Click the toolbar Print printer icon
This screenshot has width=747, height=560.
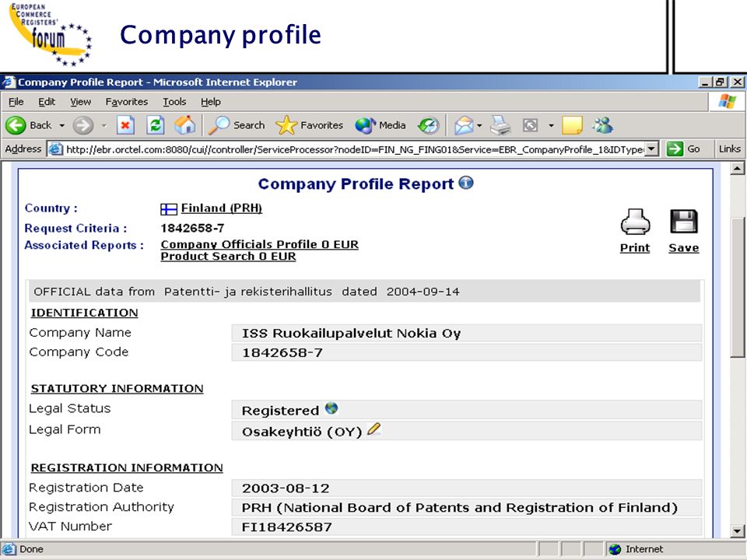pyautogui.click(x=500, y=126)
